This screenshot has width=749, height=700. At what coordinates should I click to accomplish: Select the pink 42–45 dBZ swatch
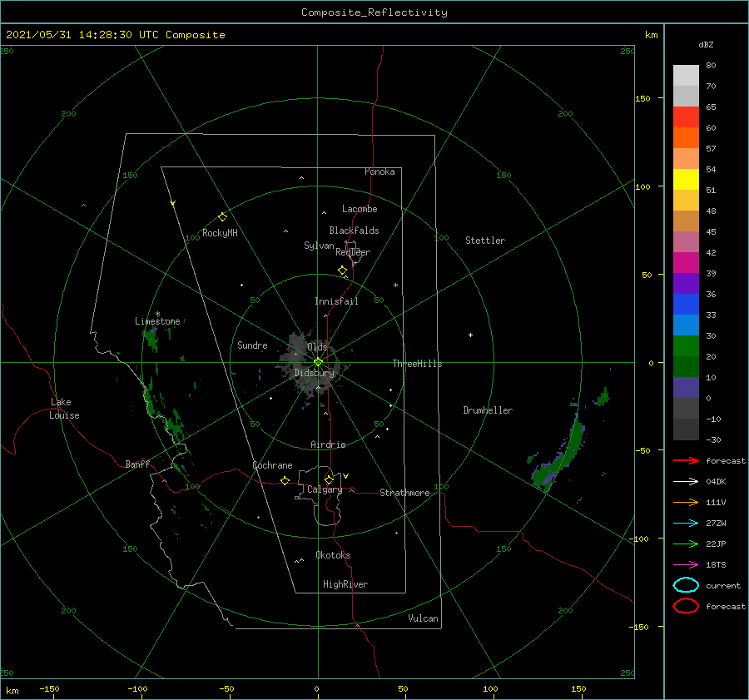click(x=686, y=242)
